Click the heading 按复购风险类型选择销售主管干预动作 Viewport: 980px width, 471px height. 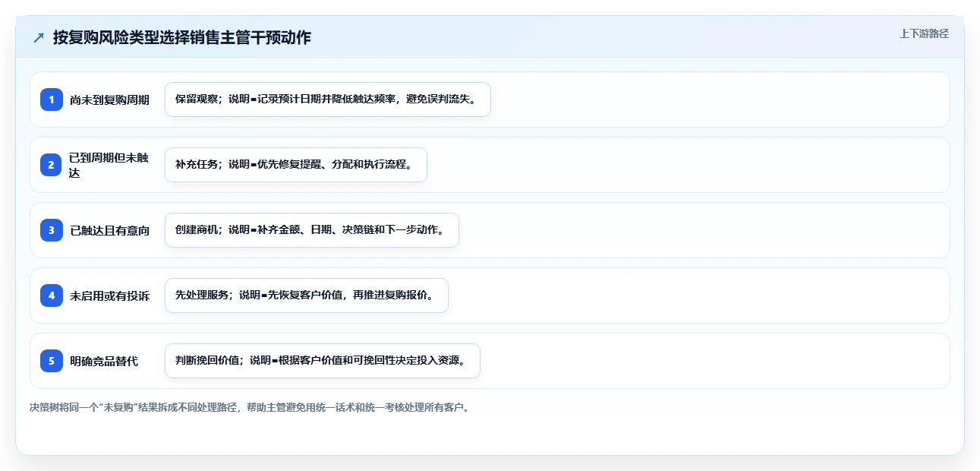182,37
